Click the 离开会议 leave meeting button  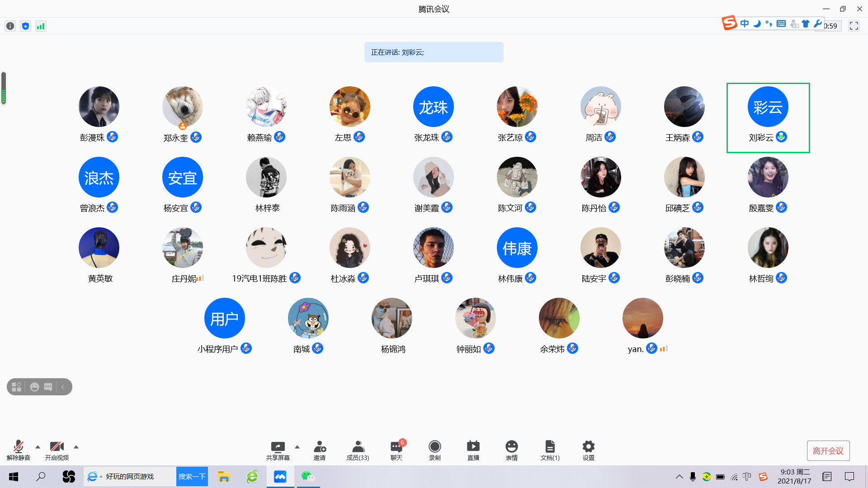828,450
